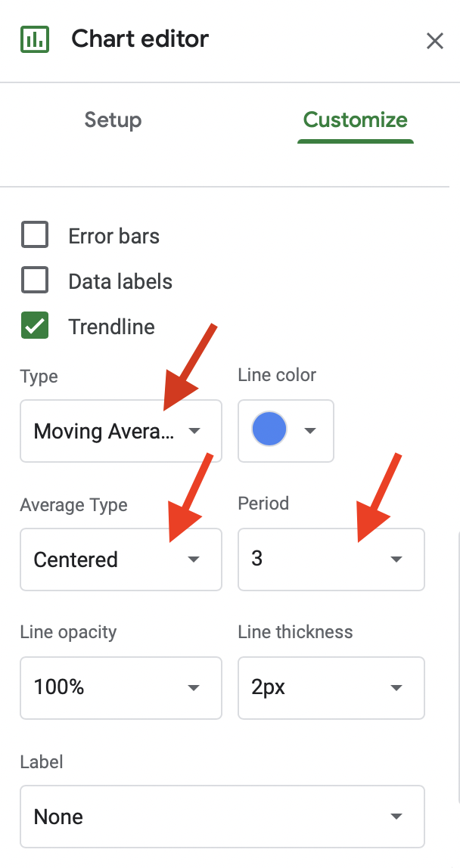Open the Period dropdown showing 3

point(331,559)
